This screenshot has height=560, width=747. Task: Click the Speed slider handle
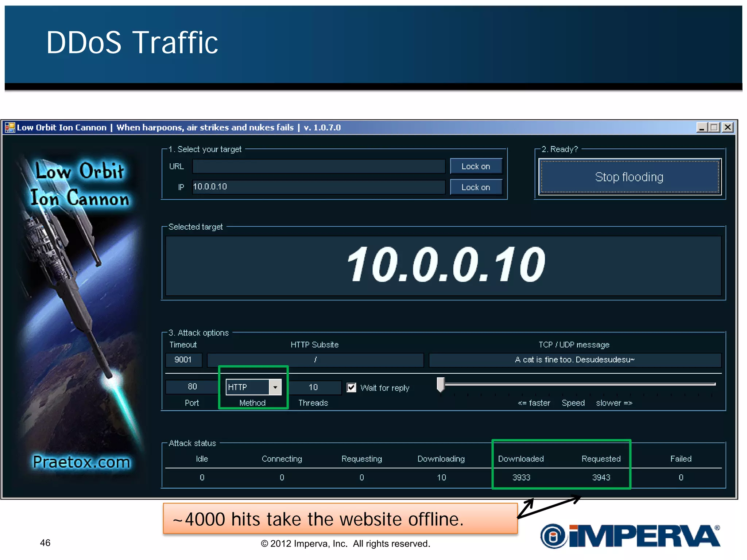(x=441, y=385)
